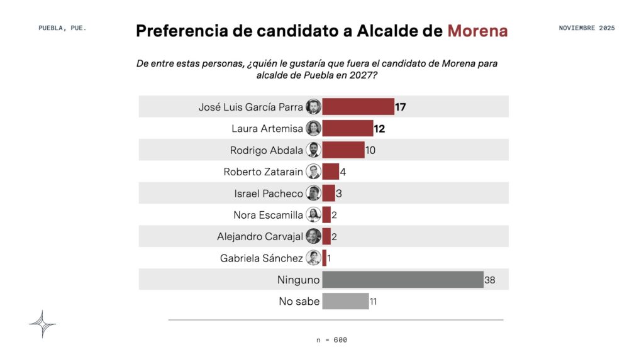Click the red bar showing 17
The image size is (644, 362).
pyautogui.click(x=358, y=107)
